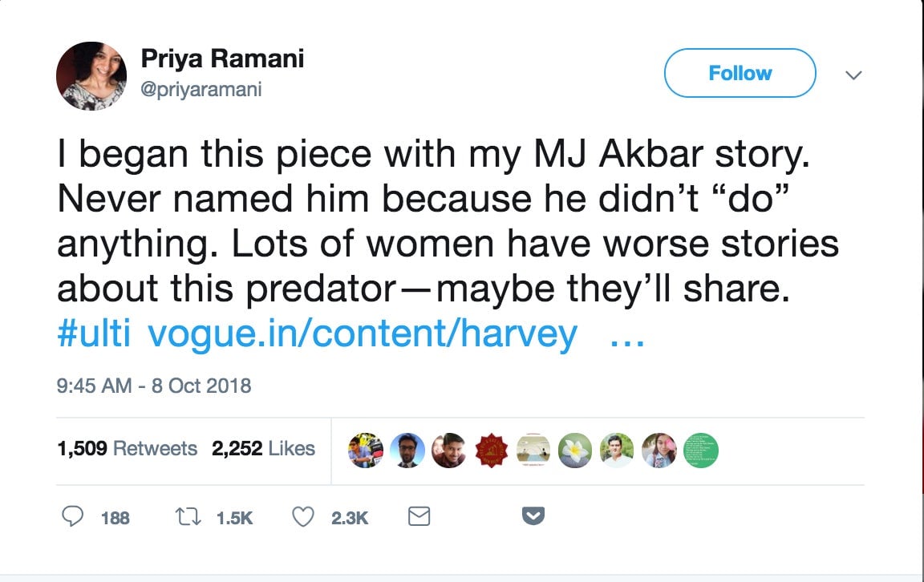Open the #ulti hashtag link
The image size is (924, 582).
tap(94, 333)
